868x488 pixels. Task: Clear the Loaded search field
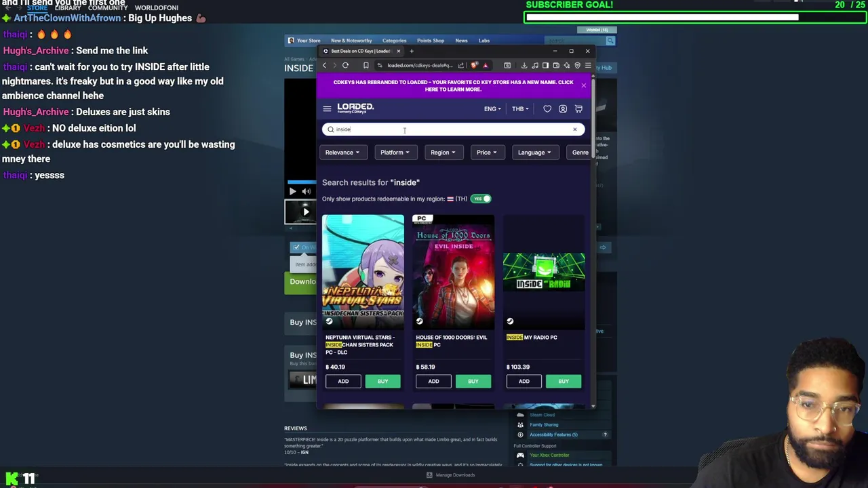(x=574, y=129)
